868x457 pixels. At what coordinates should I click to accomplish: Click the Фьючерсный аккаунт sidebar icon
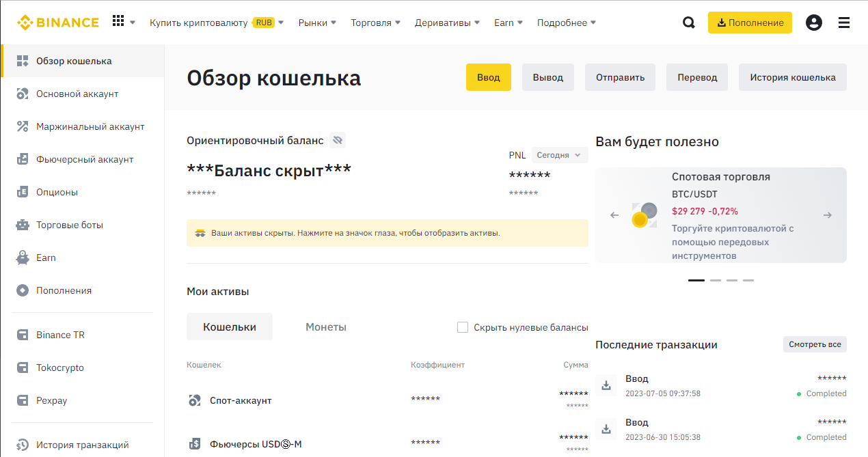(x=23, y=159)
